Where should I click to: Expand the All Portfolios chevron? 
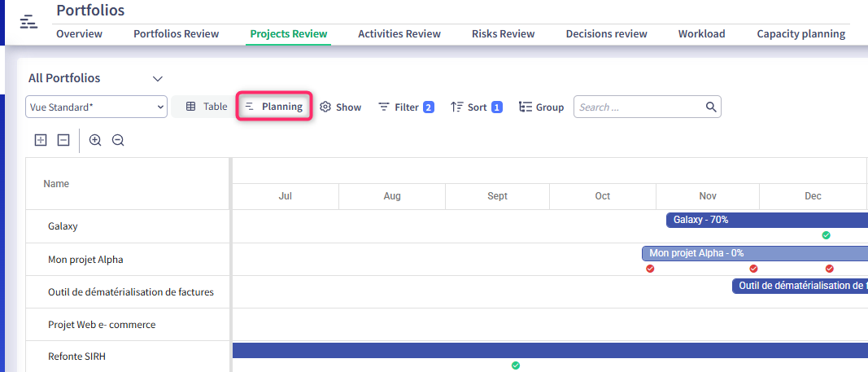[158, 79]
